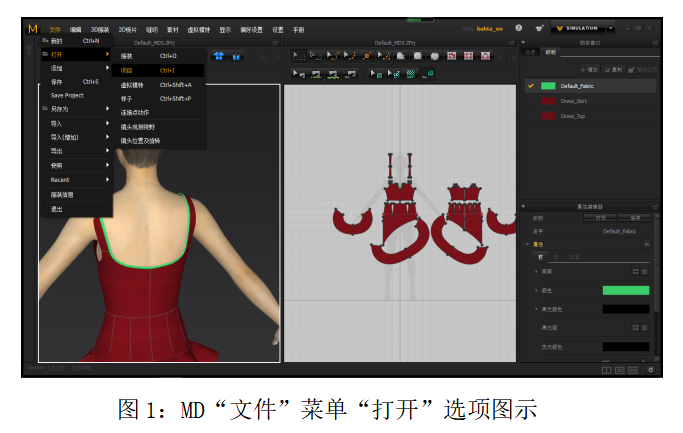Click the 保存 button in property editor

coord(635,217)
